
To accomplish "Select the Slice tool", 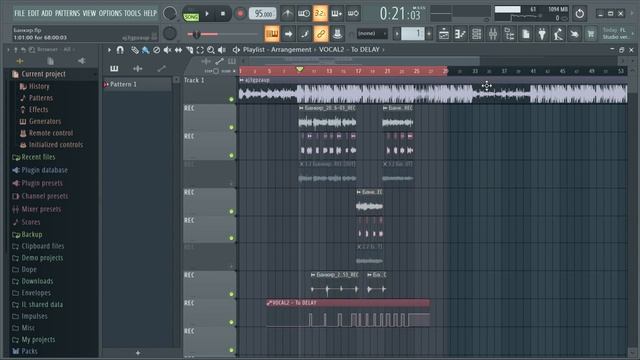I will pos(189,50).
